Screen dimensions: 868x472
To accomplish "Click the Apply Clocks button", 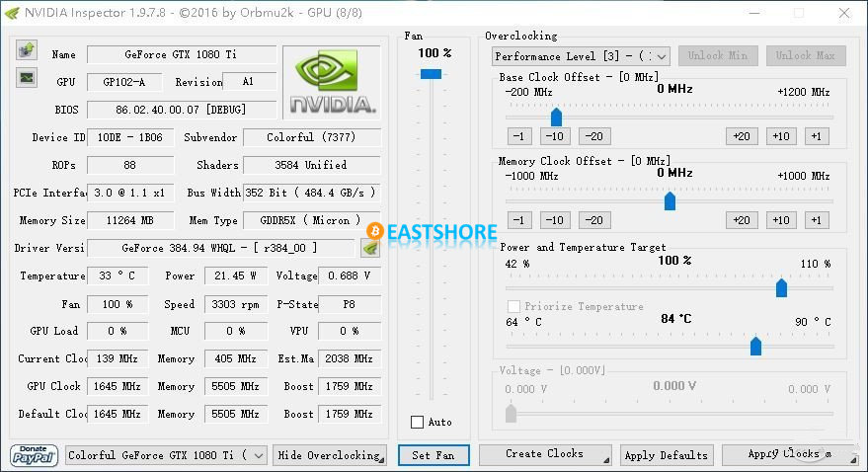I will click(x=790, y=454).
